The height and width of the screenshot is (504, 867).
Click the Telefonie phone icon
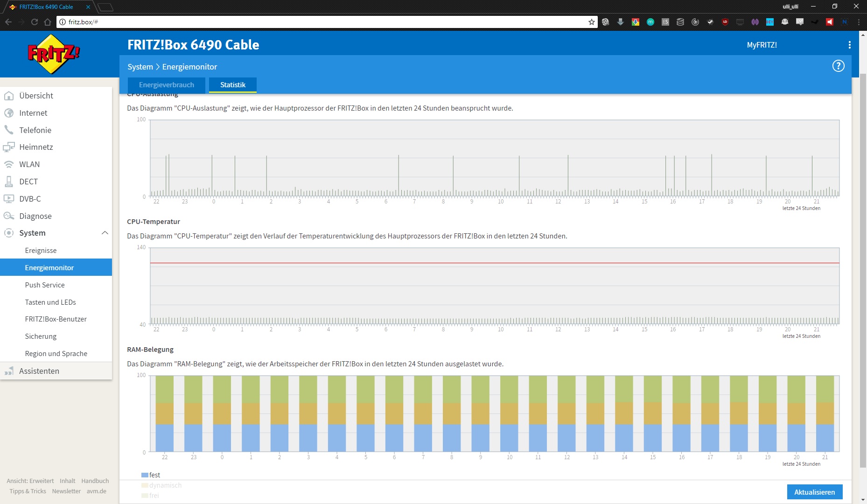(9, 130)
